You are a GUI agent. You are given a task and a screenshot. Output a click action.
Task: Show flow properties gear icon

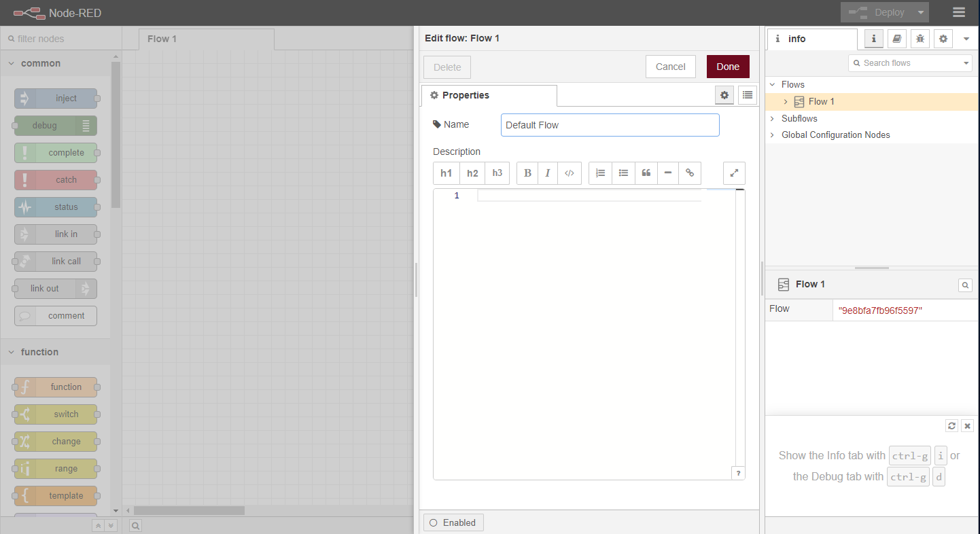point(724,95)
